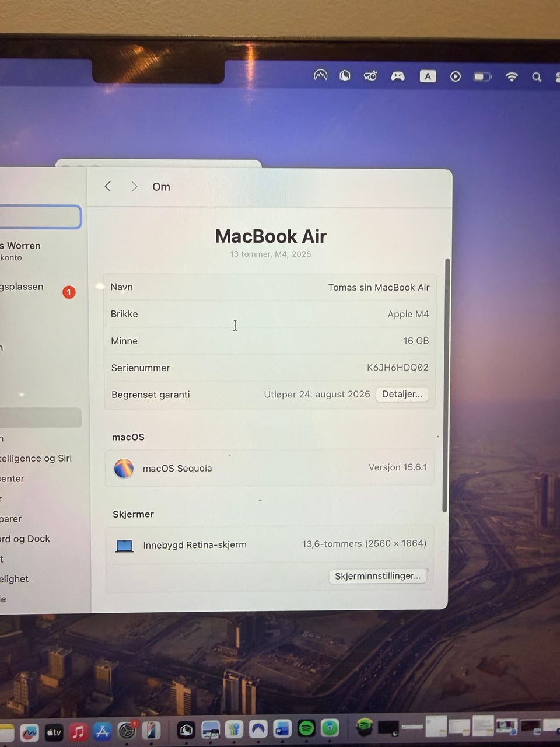Go forward with the right chevron arrow
Viewport: 560px width, 747px height.
134,186
